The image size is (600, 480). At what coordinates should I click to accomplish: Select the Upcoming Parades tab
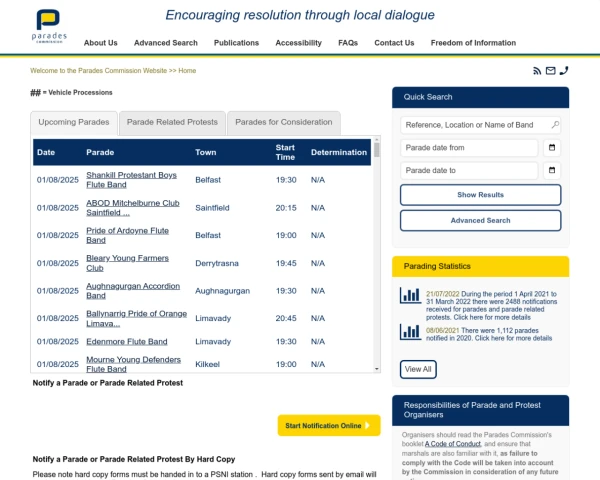[74, 122]
